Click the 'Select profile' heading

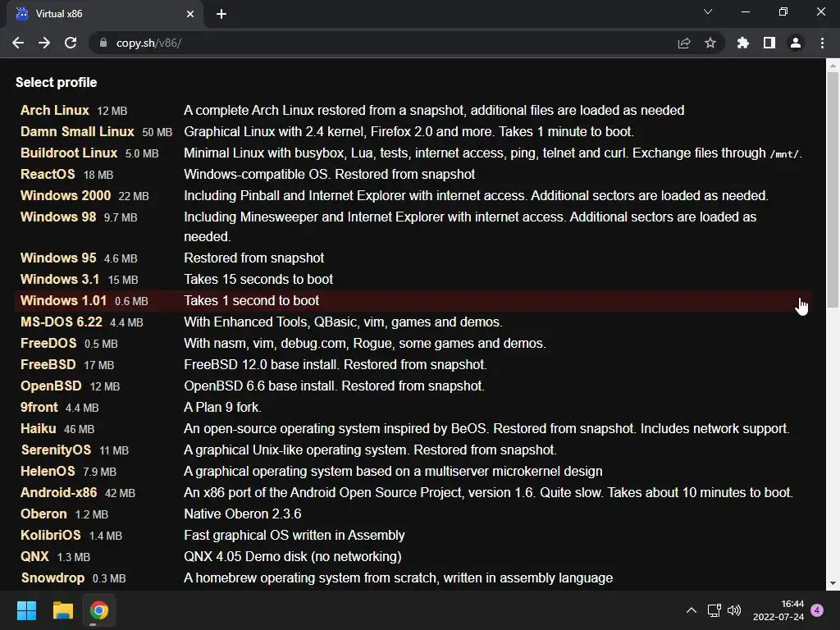pyautogui.click(x=57, y=83)
